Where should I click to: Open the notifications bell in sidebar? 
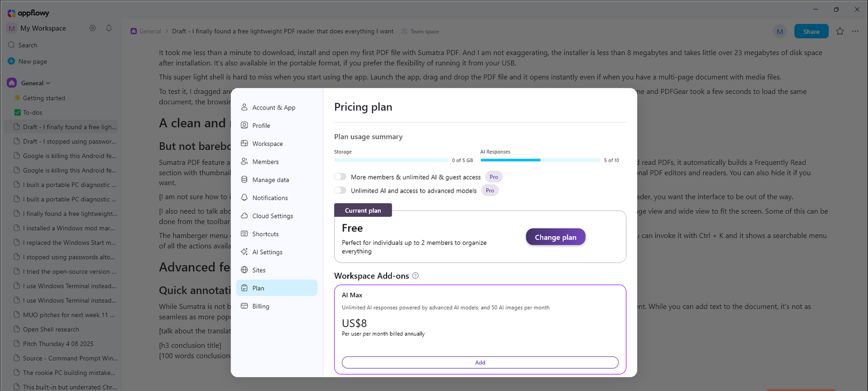point(109,28)
